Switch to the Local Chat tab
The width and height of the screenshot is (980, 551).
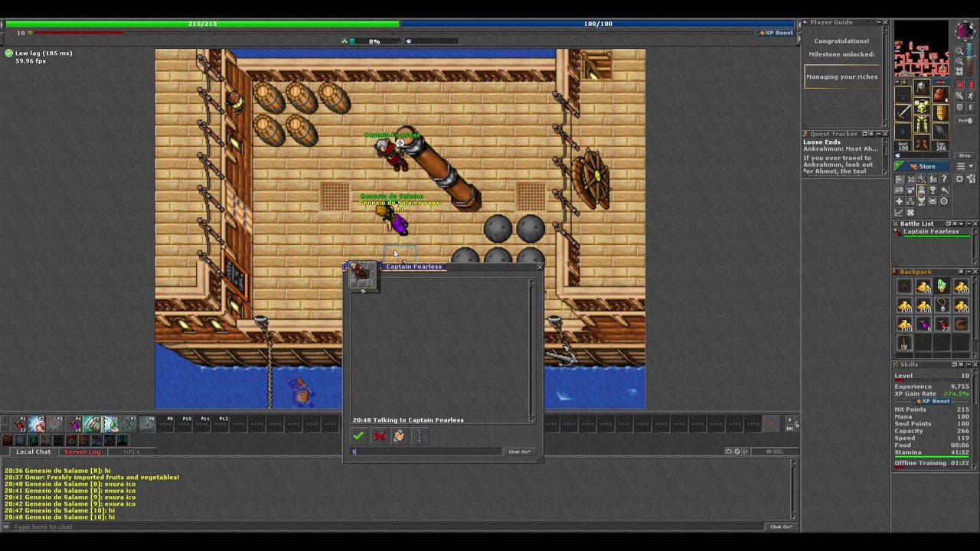34,452
